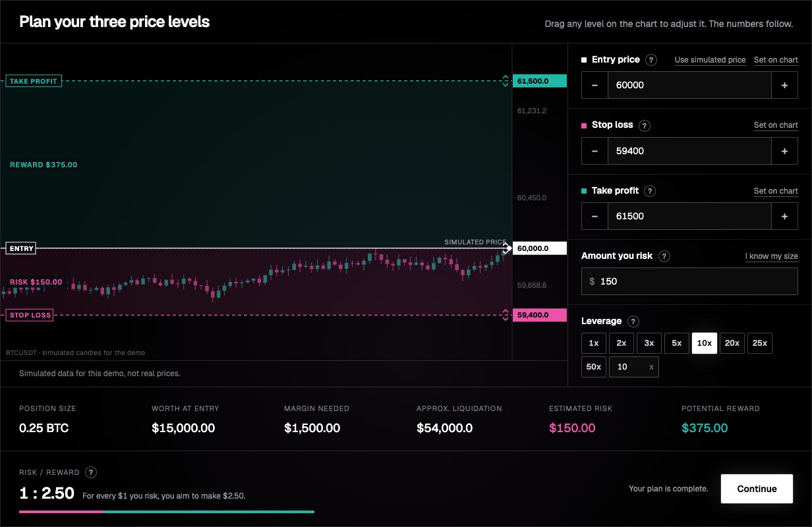Screen dimensions: 812x527
Task: Click the 61,231.2 axis price label
Action: click(x=532, y=111)
